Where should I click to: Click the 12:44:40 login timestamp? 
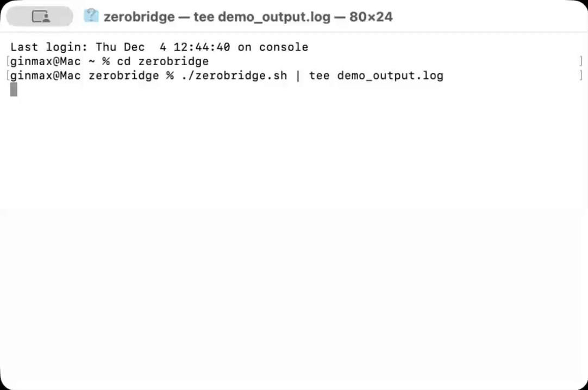202,47
